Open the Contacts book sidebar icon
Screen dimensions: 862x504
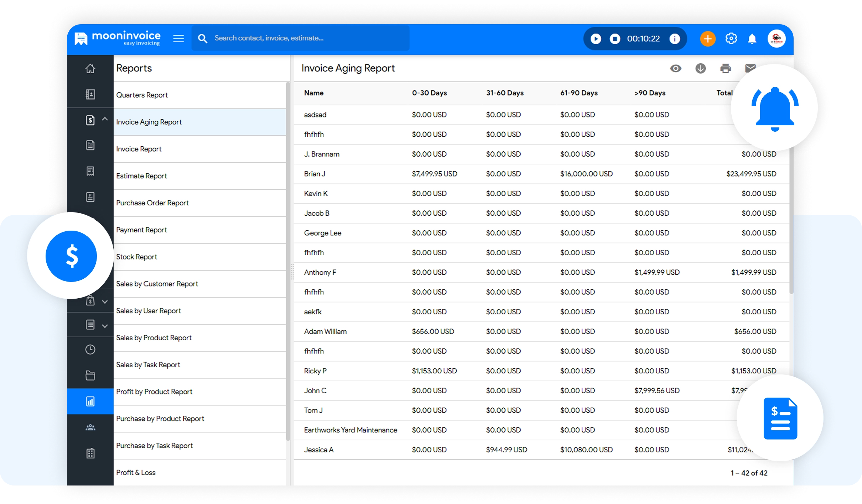pos(90,94)
